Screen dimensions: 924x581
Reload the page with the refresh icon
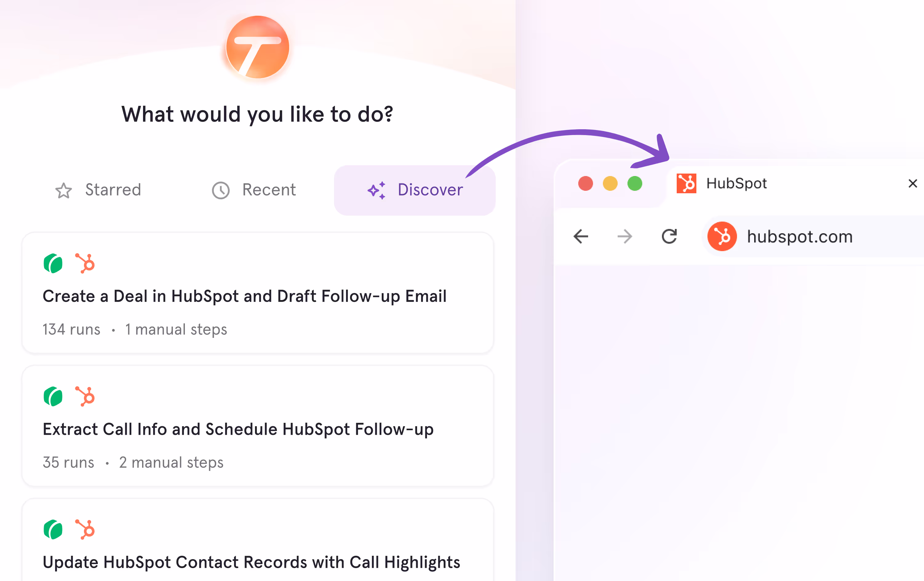coord(669,236)
